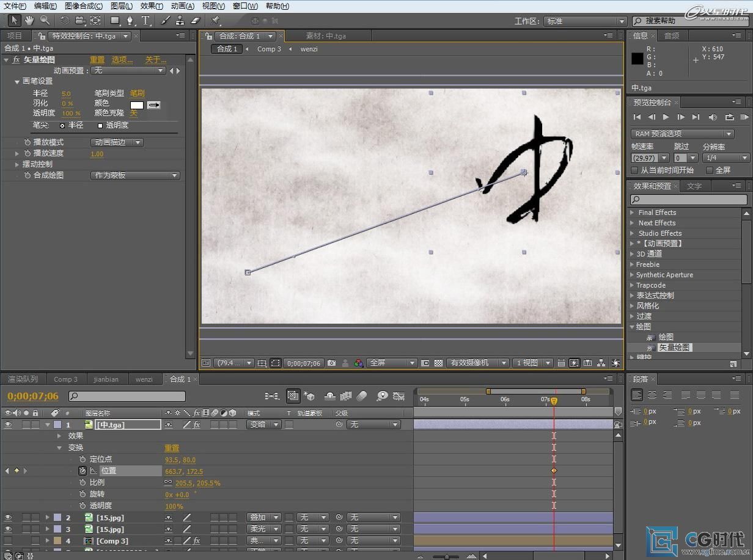Open 有效摄像机 view dropdown
Viewport: 753px width, 560px height.
[477, 363]
